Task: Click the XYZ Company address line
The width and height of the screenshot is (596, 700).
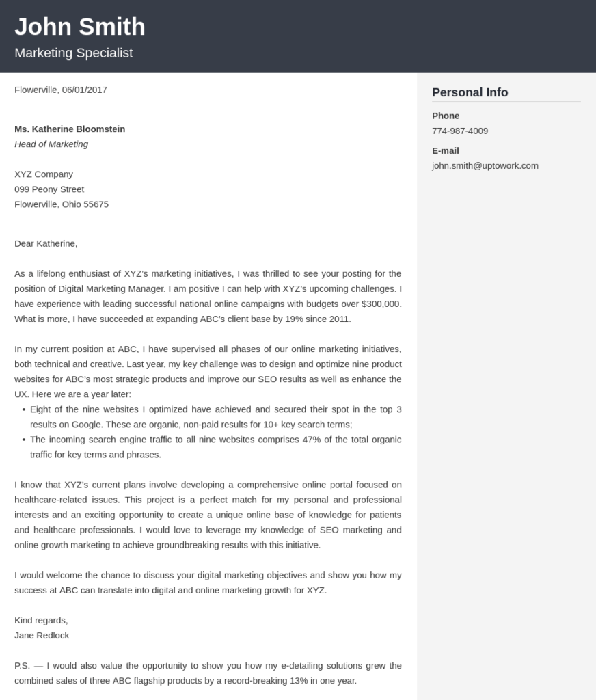Action: pyautogui.click(x=44, y=174)
